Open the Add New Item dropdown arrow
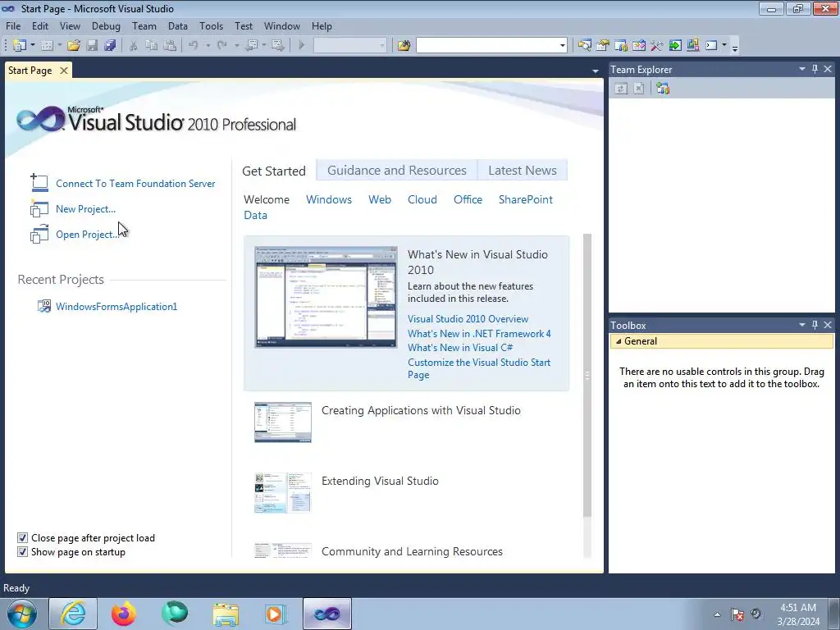The image size is (840, 630). (59, 46)
